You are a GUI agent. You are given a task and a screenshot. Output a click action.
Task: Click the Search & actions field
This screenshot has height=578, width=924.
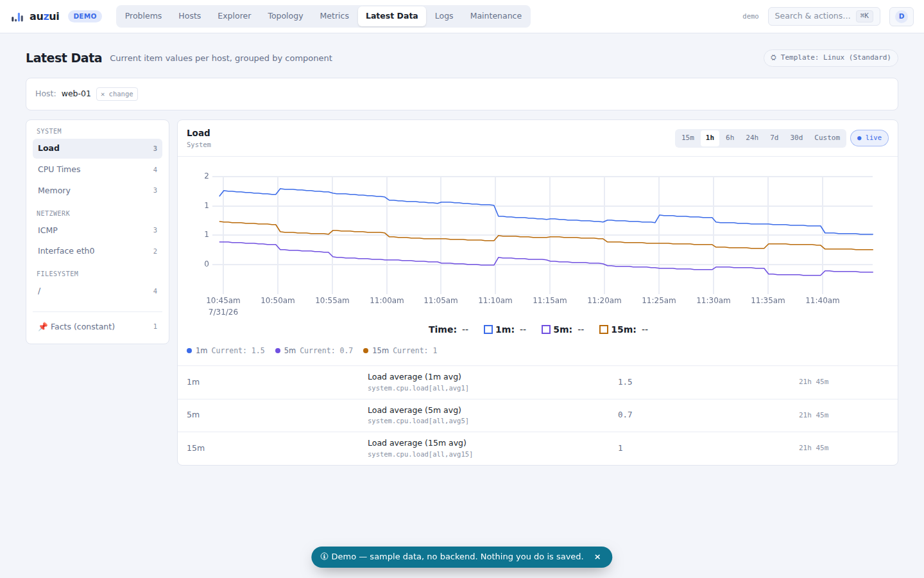(824, 16)
